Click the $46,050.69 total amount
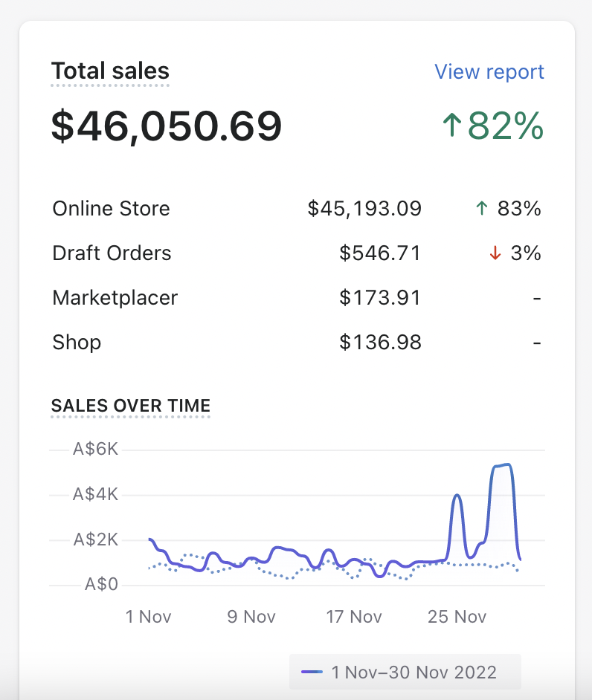The image size is (592, 700). (167, 126)
